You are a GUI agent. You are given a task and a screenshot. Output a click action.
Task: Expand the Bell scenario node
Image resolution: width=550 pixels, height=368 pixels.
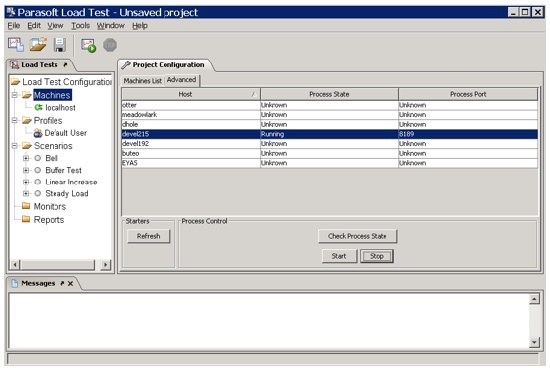click(26, 158)
